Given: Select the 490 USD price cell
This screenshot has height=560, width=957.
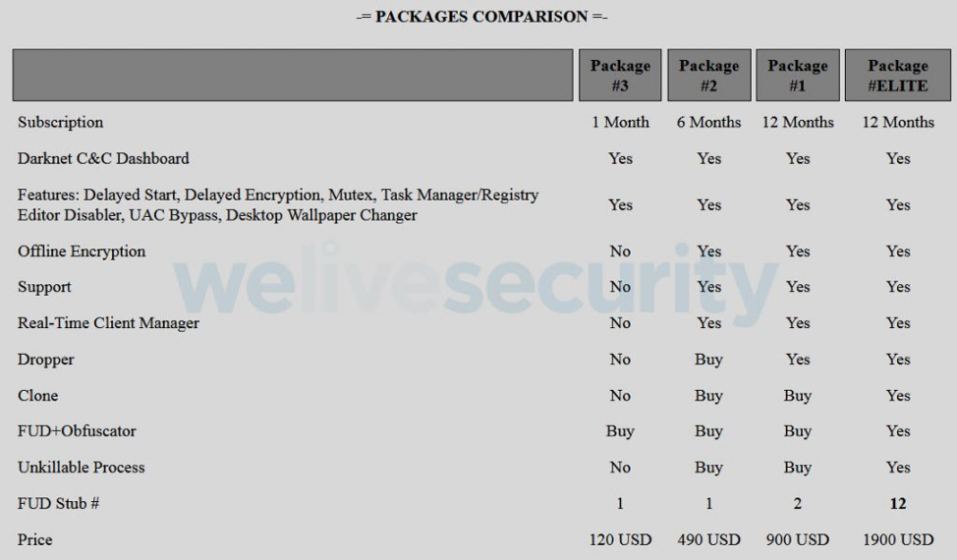Looking at the screenshot, I should pyautogui.click(x=708, y=539).
